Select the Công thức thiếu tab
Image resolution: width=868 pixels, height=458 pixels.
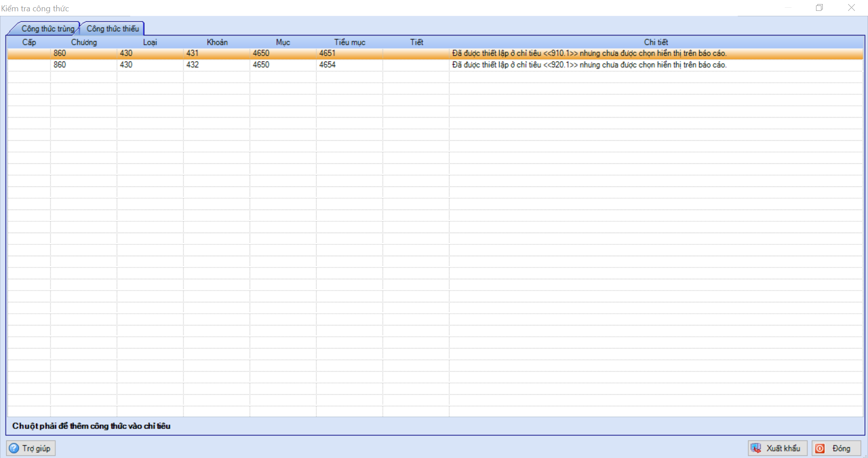[x=113, y=29]
